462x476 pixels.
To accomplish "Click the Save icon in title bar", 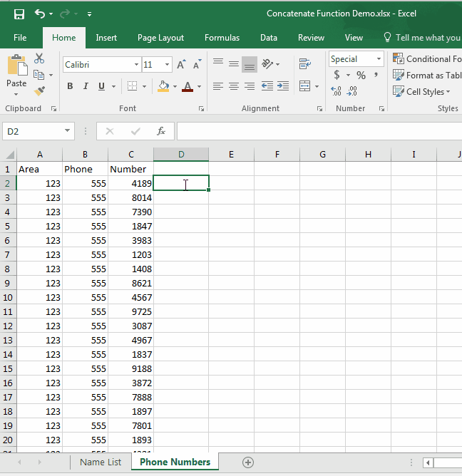I will (x=19, y=14).
